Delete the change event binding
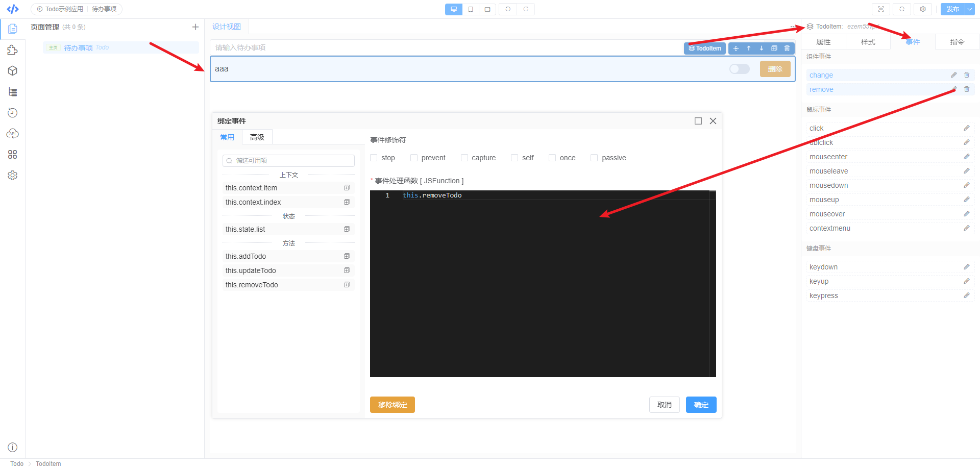Image resolution: width=980 pixels, height=469 pixels. point(967,75)
